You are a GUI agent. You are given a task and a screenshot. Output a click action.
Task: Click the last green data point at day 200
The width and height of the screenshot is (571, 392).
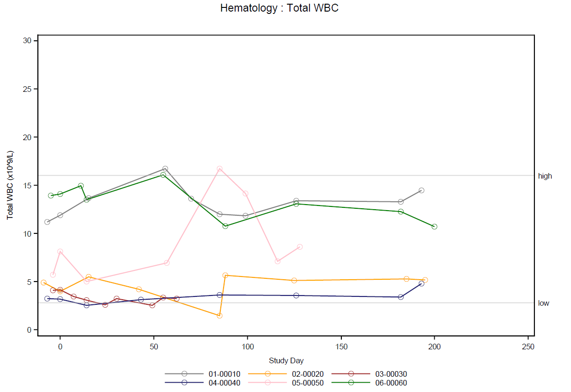(434, 227)
